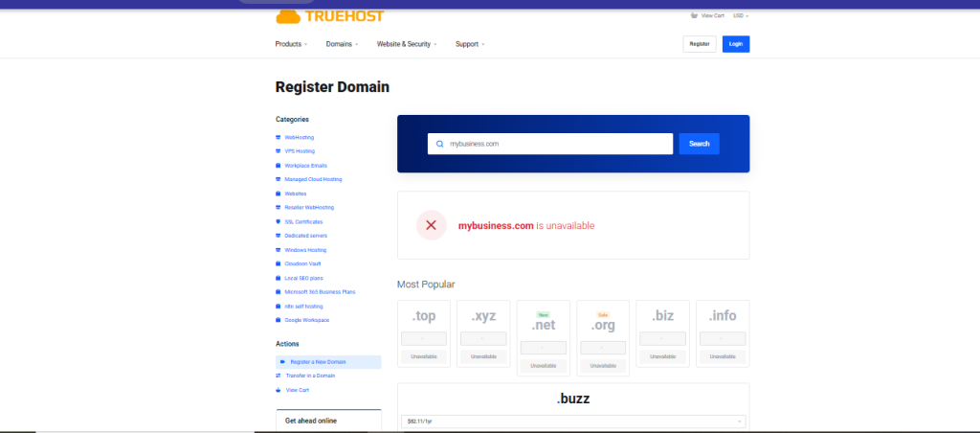This screenshot has height=433, width=980.
Task: Click the shopping cart icon beside View Cart
Action: (x=694, y=15)
